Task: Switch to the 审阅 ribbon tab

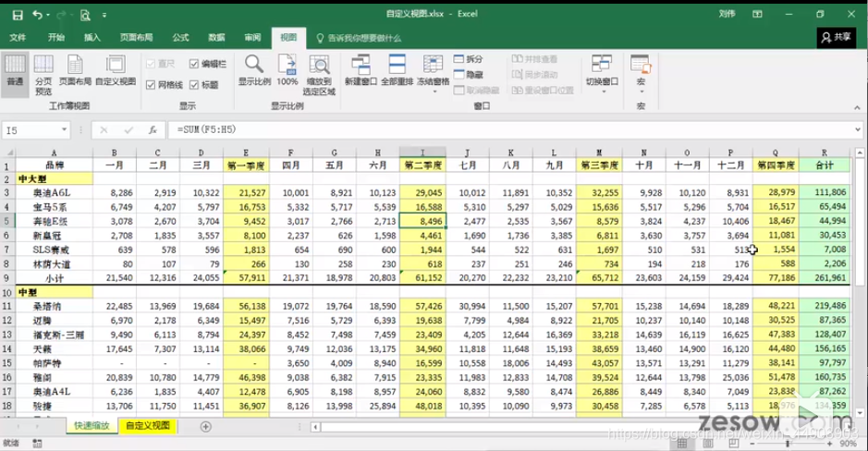Action: tap(252, 38)
